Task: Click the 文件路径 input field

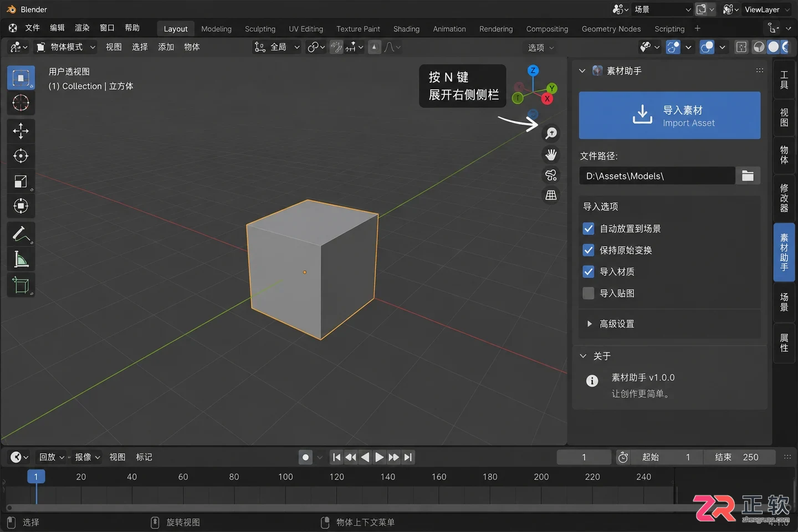Action: (x=657, y=176)
